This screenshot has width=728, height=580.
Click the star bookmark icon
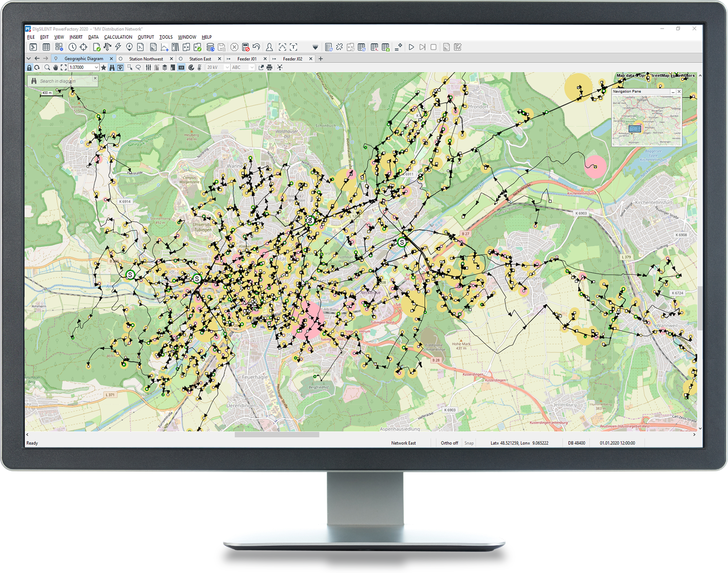point(103,67)
